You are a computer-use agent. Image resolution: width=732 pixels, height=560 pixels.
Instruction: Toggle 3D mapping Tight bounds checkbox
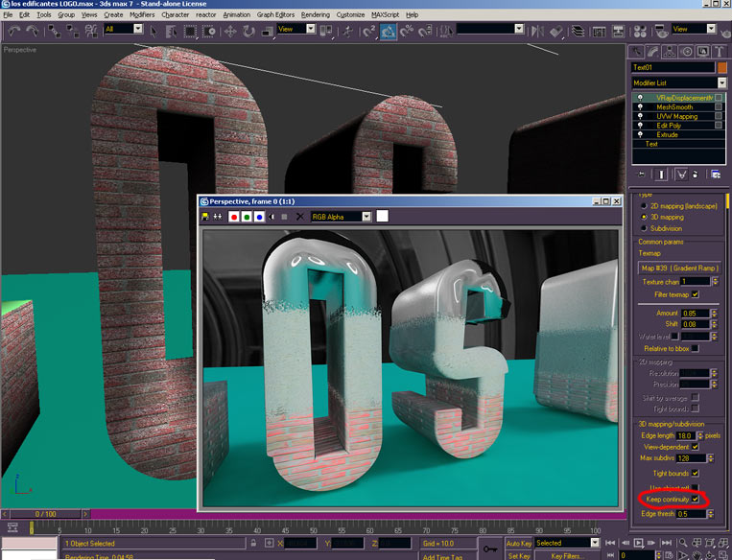point(696,473)
